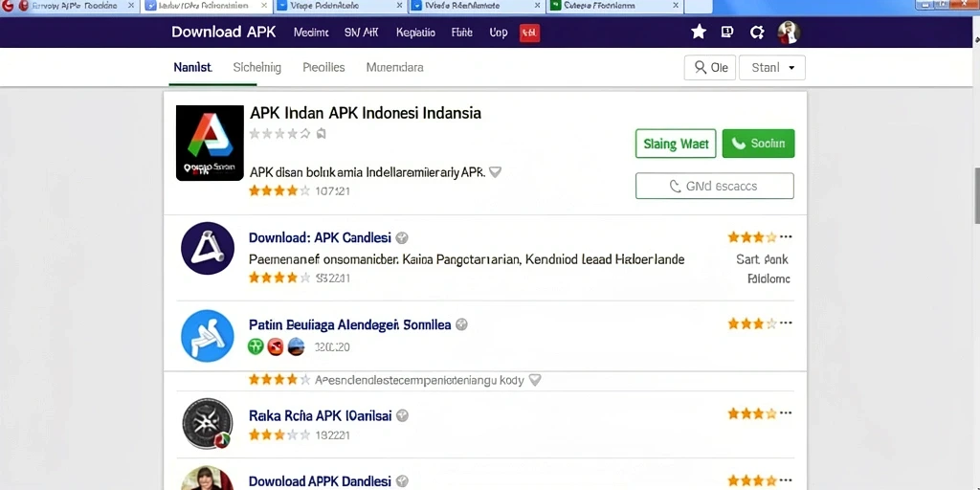Click the Apesndendeste description text
Viewport: 980px width, 490px height.
coord(419,379)
